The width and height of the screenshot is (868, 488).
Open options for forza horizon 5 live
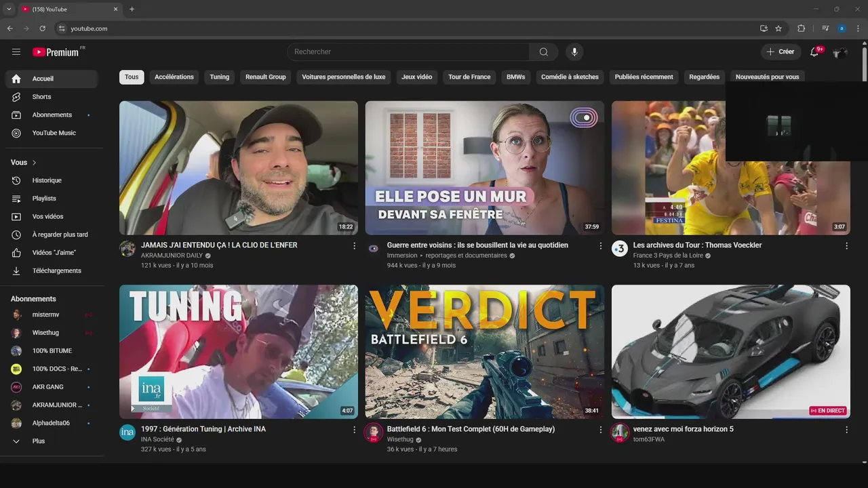pyautogui.click(x=846, y=430)
